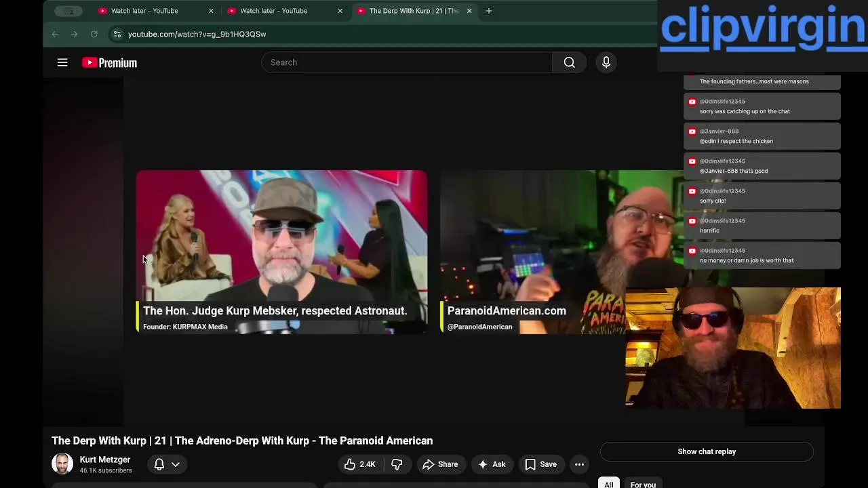Like the video with 2.4K likes
This screenshot has height=488, width=868.
(x=359, y=464)
